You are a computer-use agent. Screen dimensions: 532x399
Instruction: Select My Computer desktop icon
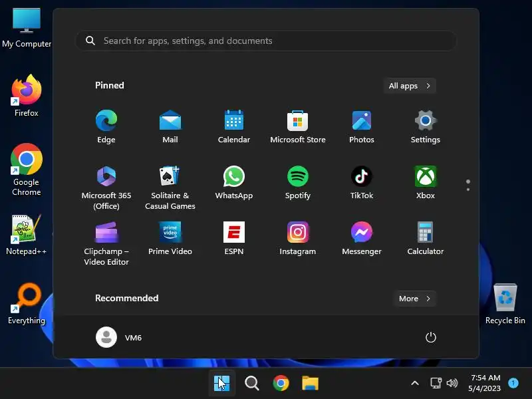tap(27, 28)
